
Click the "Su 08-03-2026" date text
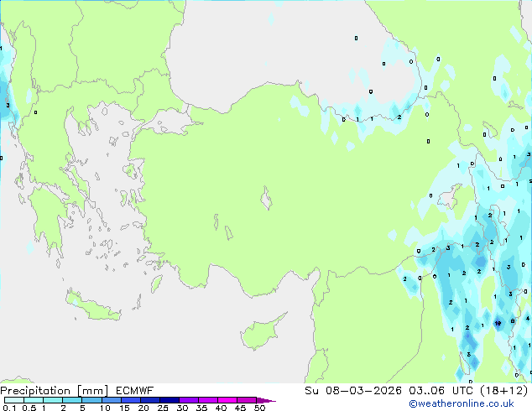pyautogui.click(x=353, y=391)
